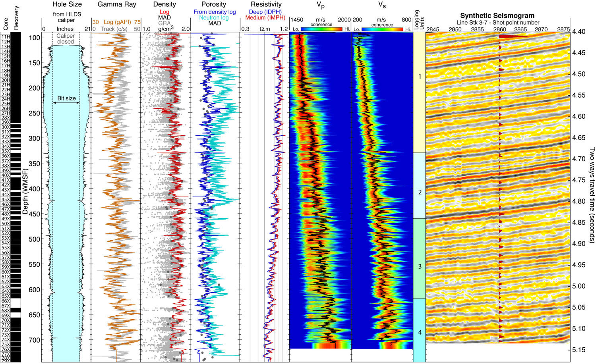596x364 pixels.
Task: Click core label 11H
Action: (6, 37)
